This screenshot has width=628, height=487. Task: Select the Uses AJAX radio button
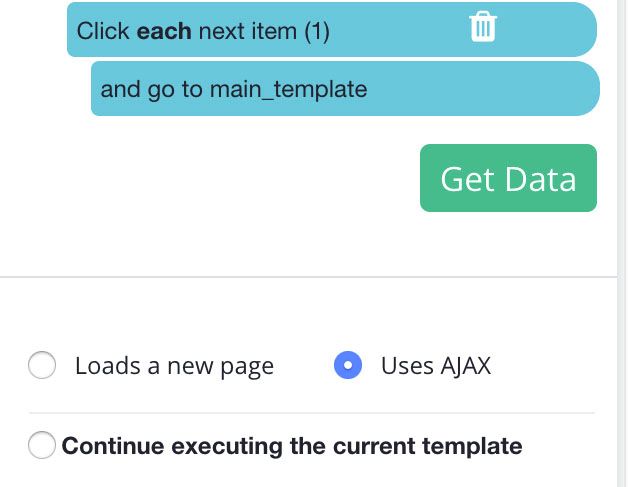click(x=348, y=365)
